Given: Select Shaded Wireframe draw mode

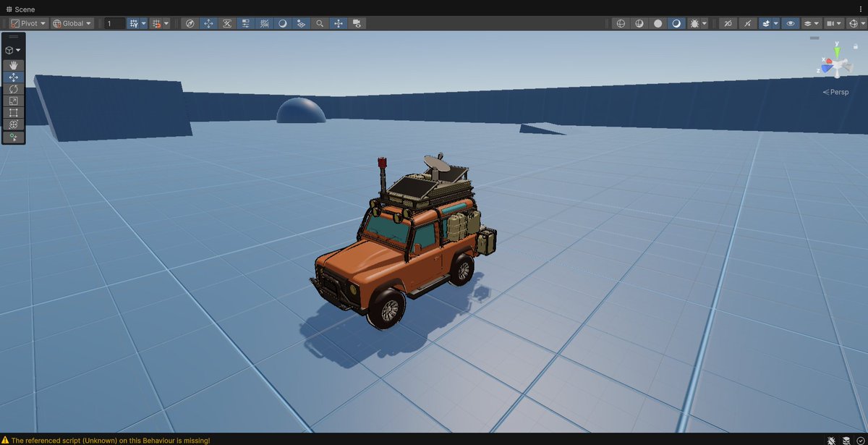Looking at the screenshot, I should point(639,23).
